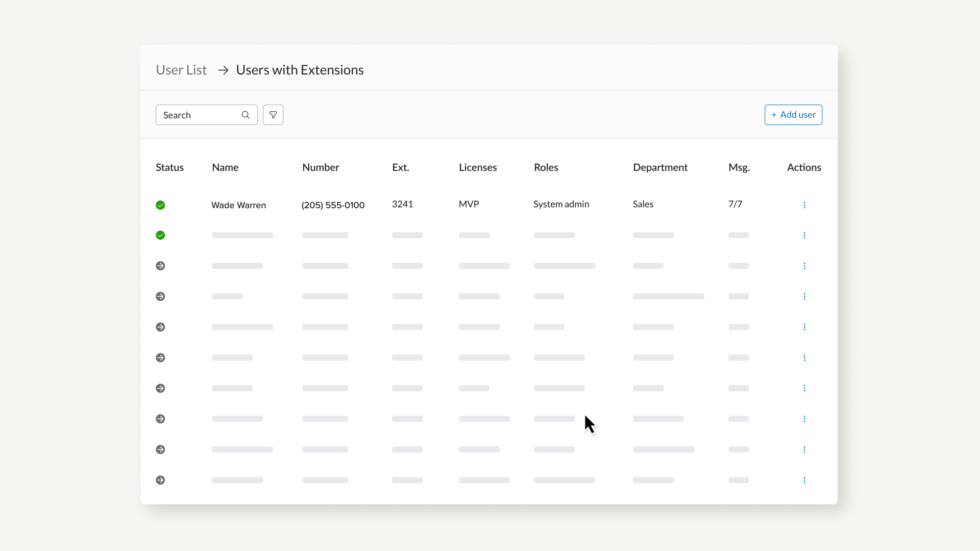
Task: Click the magnifier icon in Search box
Action: (246, 115)
